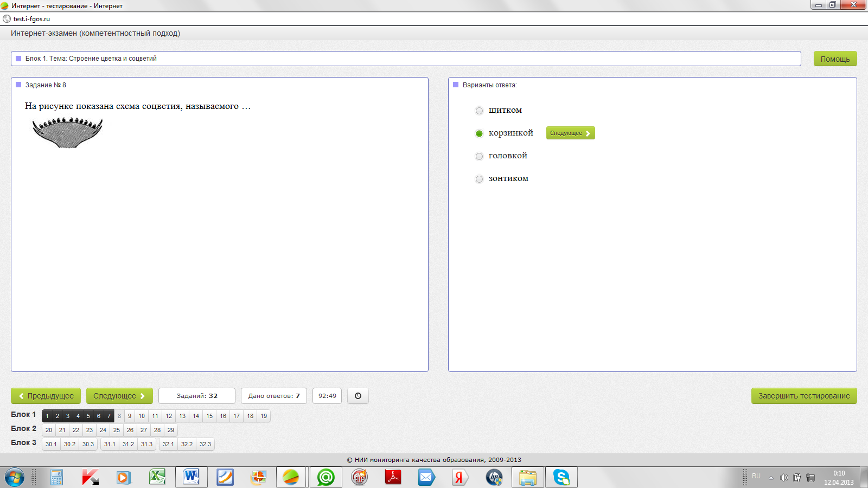The height and width of the screenshot is (488, 868).
Task: Switch to Word in the taskbar
Action: point(191,478)
